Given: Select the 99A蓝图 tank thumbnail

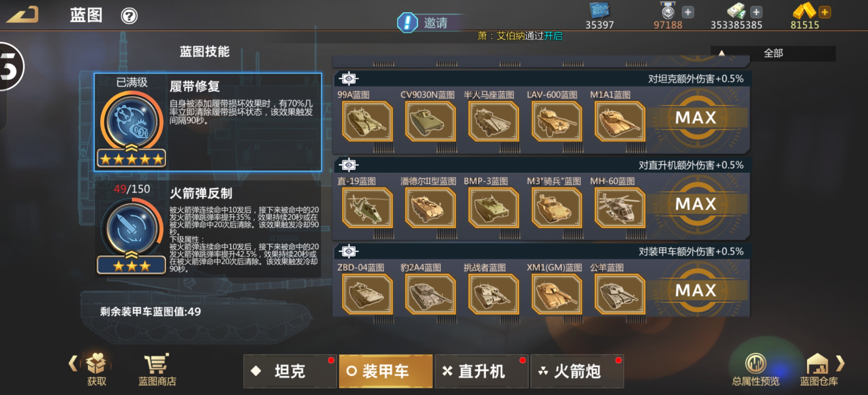Looking at the screenshot, I should tap(367, 121).
